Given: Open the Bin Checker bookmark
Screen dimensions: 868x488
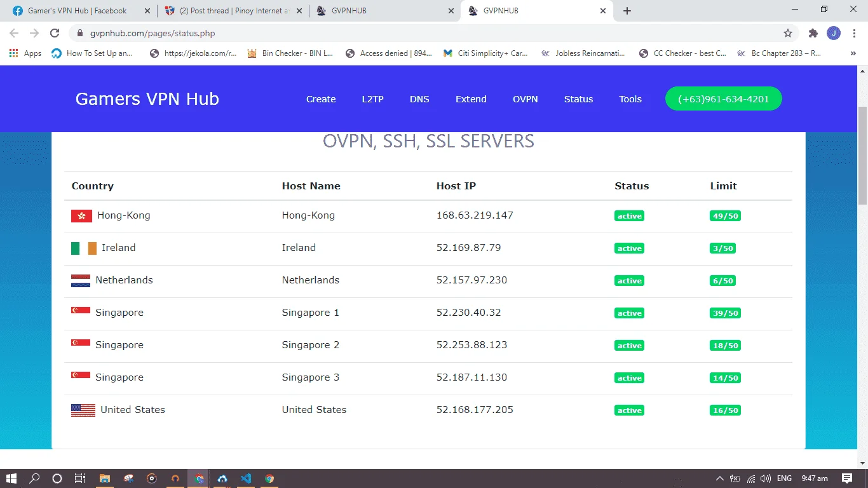Looking at the screenshot, I should [290, 53].
